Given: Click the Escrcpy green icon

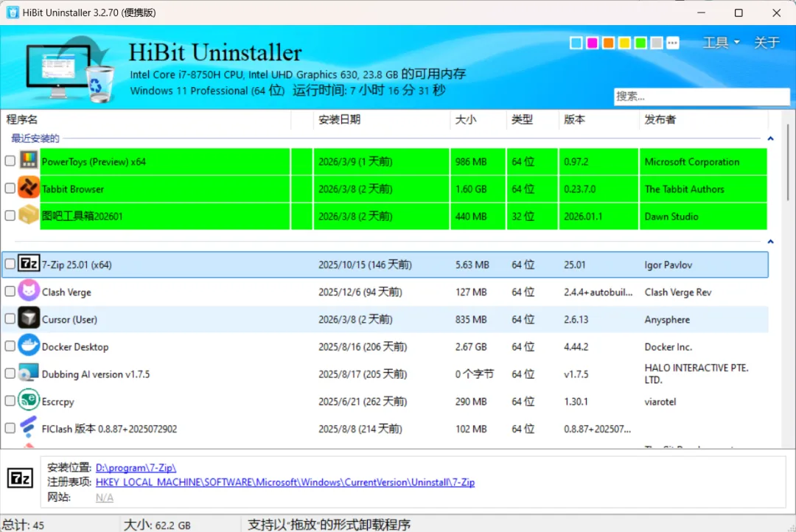Looking at the screenshot, I should (29, 400).
